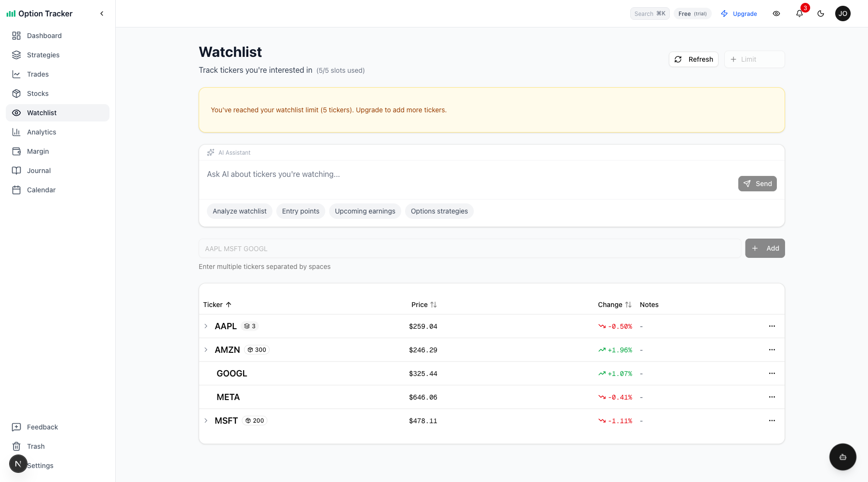
Task: Open the more options menu for GOOGL
Action: click(x=772, y=374)
